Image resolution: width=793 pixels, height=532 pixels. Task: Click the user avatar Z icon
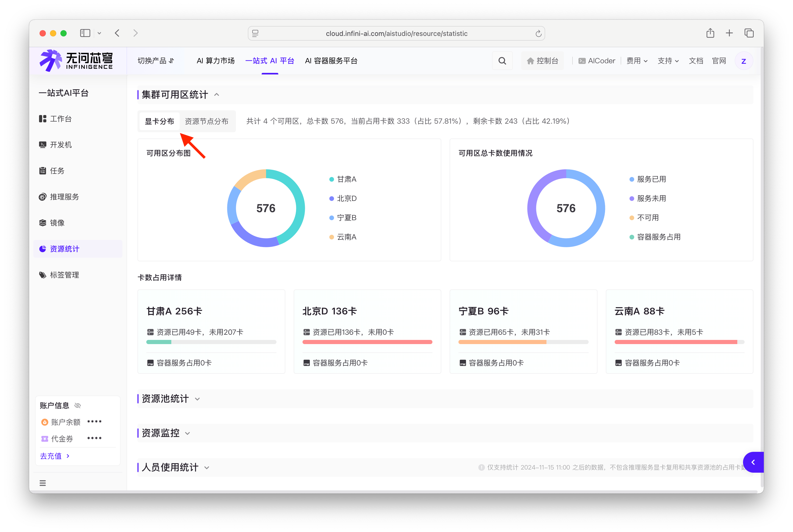point(744,61)
